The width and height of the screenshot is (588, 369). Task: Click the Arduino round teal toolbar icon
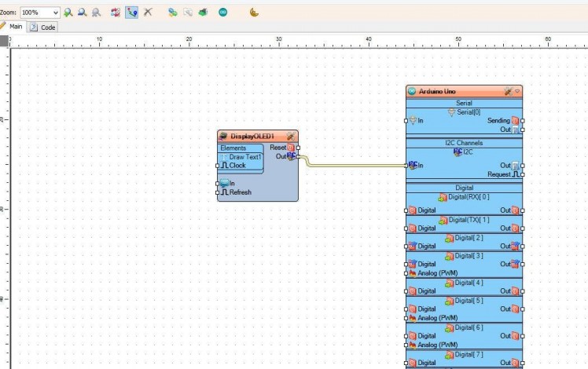click(223, 13)
